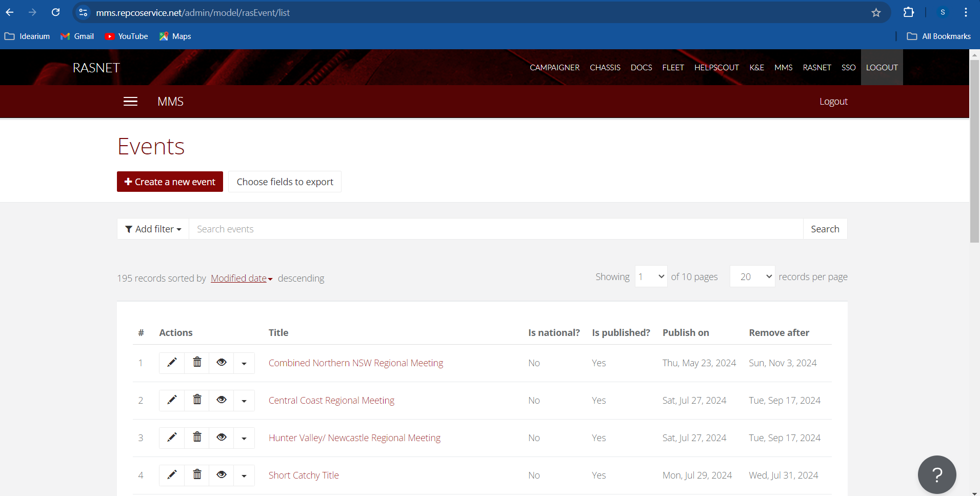Delete the Central Coast Regional Meeting event
The image size is (980, 496).
197,400
